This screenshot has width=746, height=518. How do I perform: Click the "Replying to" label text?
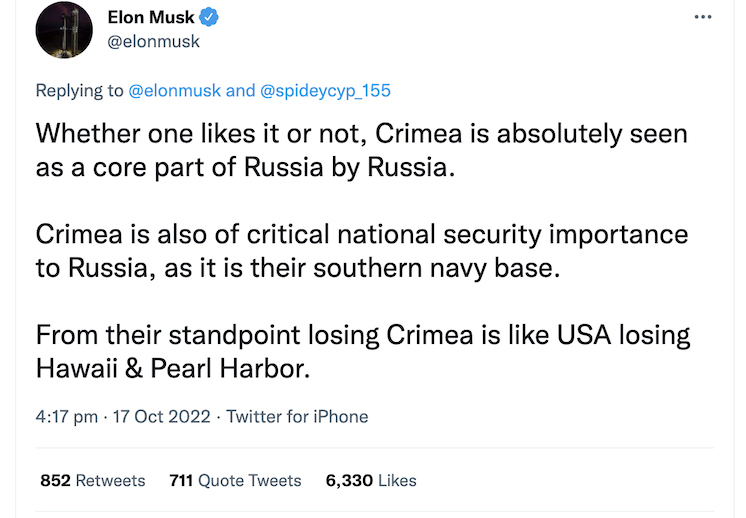(80, 90)
